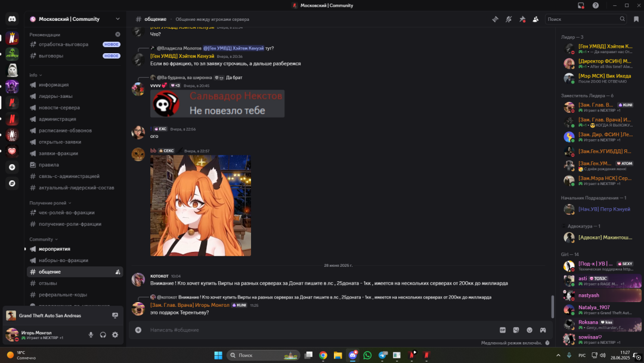Click message author name bb
Image resolution: width=644 pixels, height=363 pixels.
click(x=153, y=150)
